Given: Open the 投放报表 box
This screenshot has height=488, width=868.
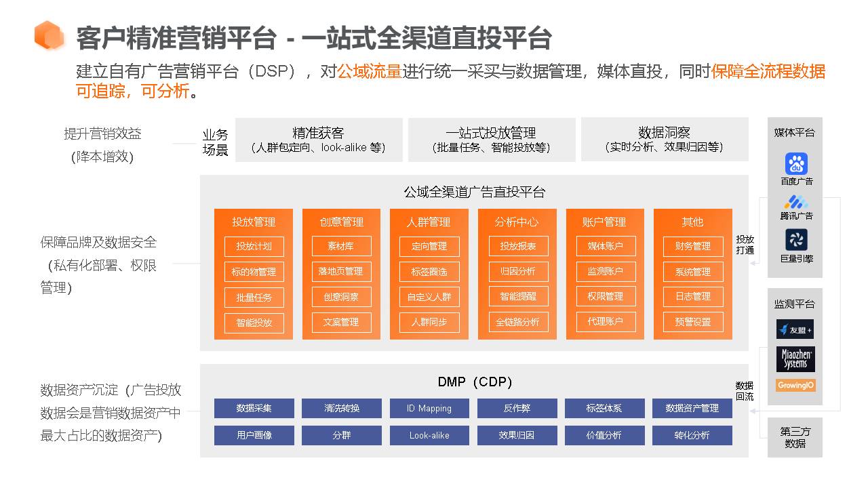Looking at the screenshot, I should 518,246.
